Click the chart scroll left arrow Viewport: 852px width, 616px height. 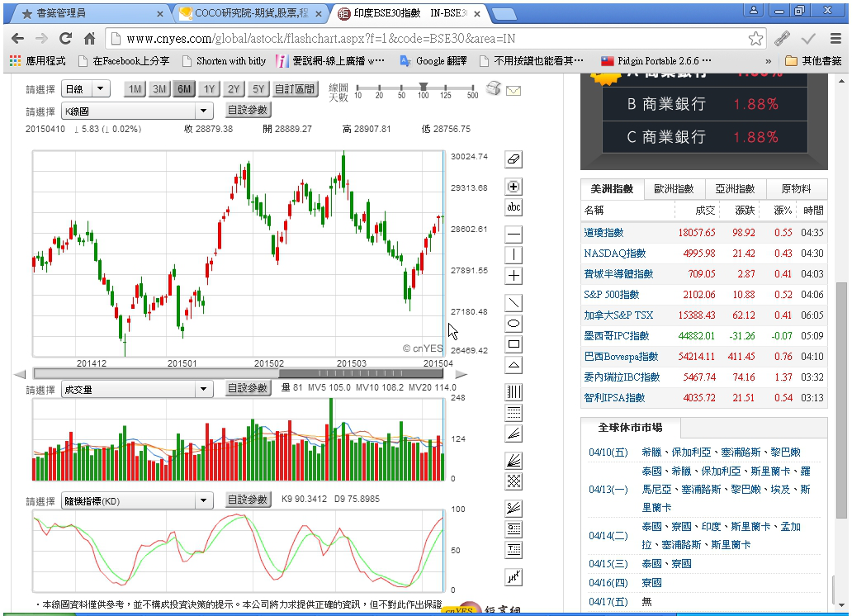[20, 374]
